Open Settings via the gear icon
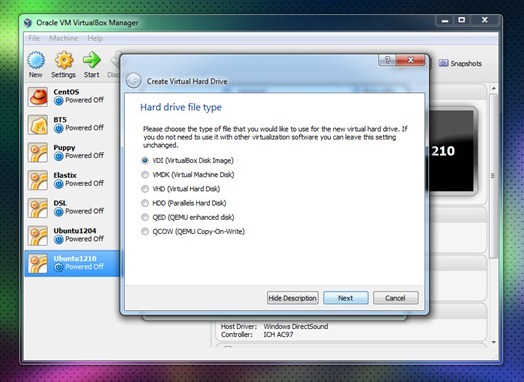This screenshot has width=524, height=382. click(64, 60)
